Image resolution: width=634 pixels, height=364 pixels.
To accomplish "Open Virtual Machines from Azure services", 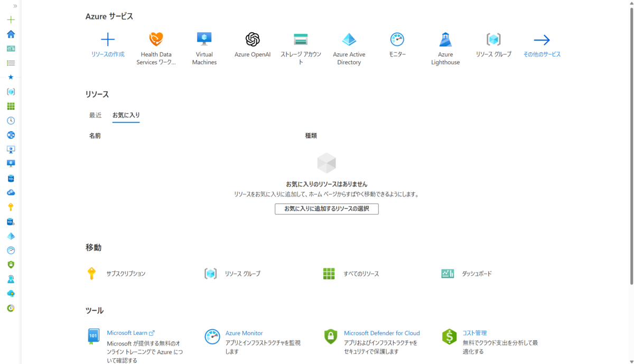I will 204,49.
